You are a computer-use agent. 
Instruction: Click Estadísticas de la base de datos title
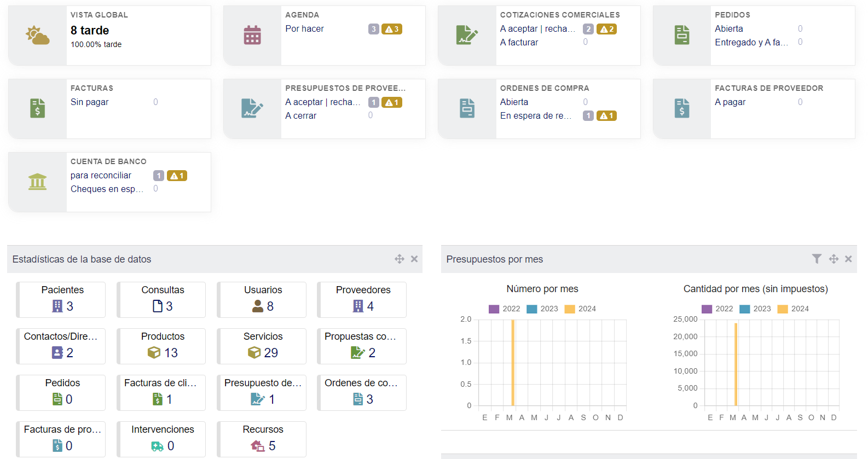(x=82, y=259)
